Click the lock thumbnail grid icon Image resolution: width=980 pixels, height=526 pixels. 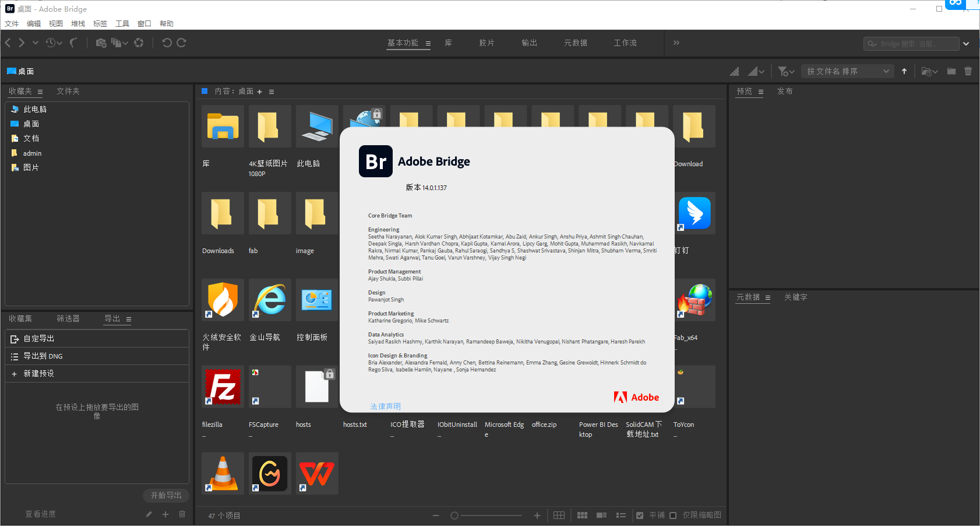tap(559, 516)
